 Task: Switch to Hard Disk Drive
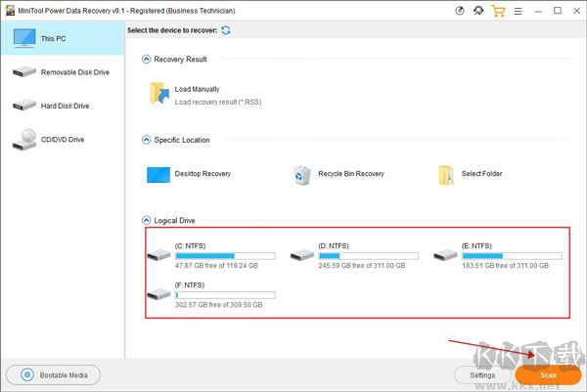tap(63, 106)
